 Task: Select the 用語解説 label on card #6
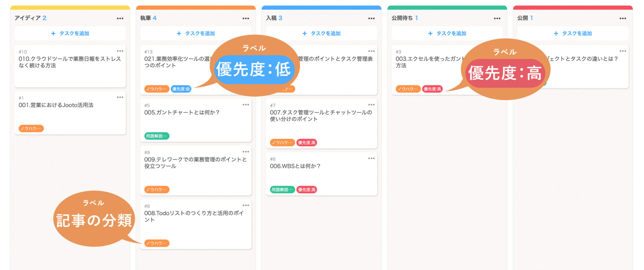tap(282, 189)
